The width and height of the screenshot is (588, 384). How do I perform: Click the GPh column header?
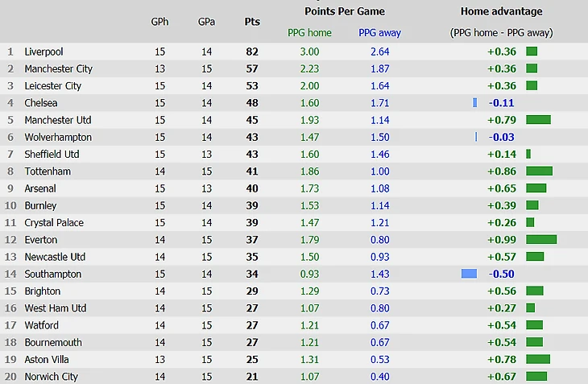click(x=159, y=22)
